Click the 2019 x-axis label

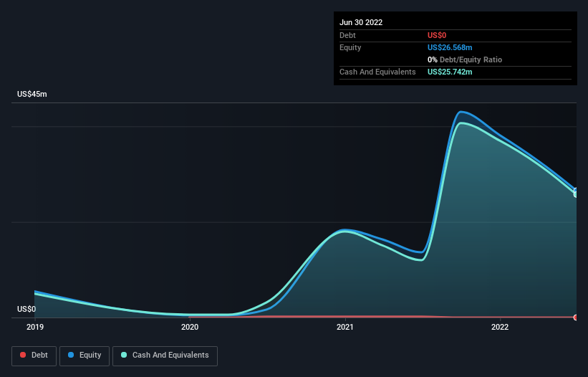pos(35,327)
